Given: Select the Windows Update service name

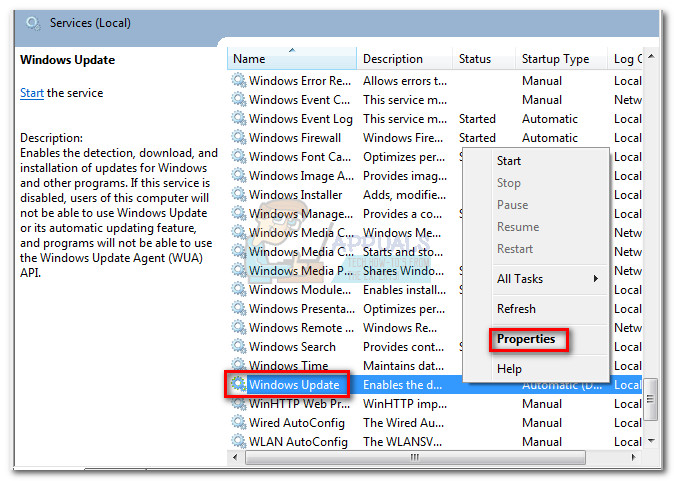Looking at the screenshot, I should coord(294,384).
